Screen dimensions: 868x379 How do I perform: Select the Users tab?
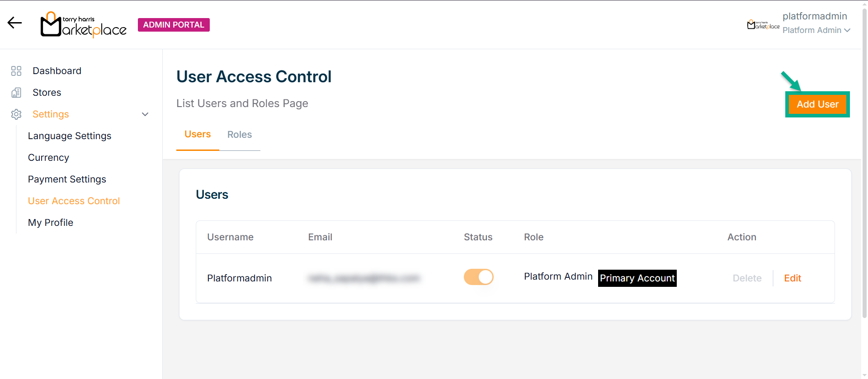198,135
